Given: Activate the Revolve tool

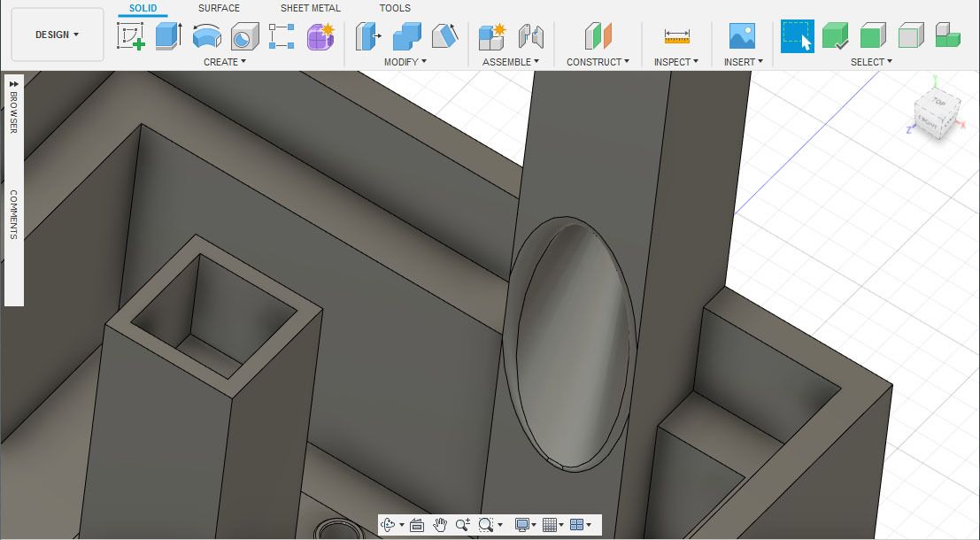Looking at the screenshot, I should 205,36.
